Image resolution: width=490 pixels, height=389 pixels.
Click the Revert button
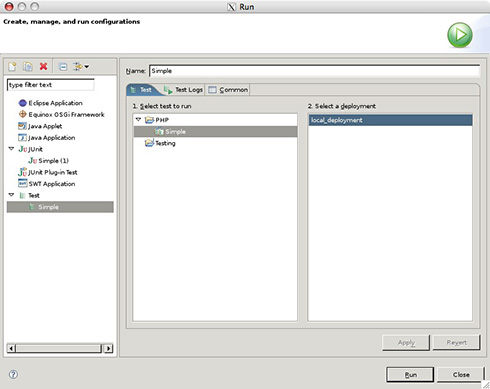tap(457, 343)
